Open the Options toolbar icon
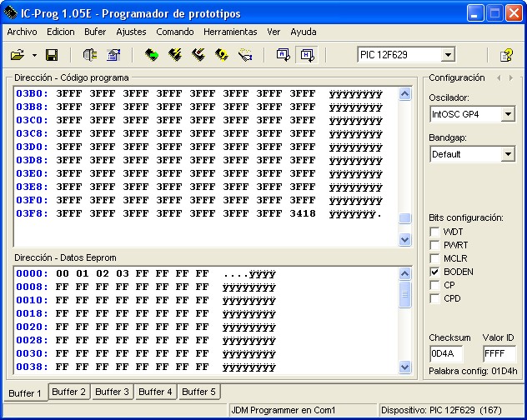 tap(114, 55)
